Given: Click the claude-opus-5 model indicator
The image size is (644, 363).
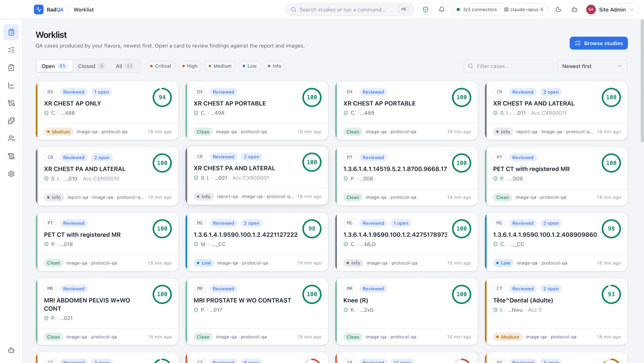Looking at the screenshot, I should 524,10.
